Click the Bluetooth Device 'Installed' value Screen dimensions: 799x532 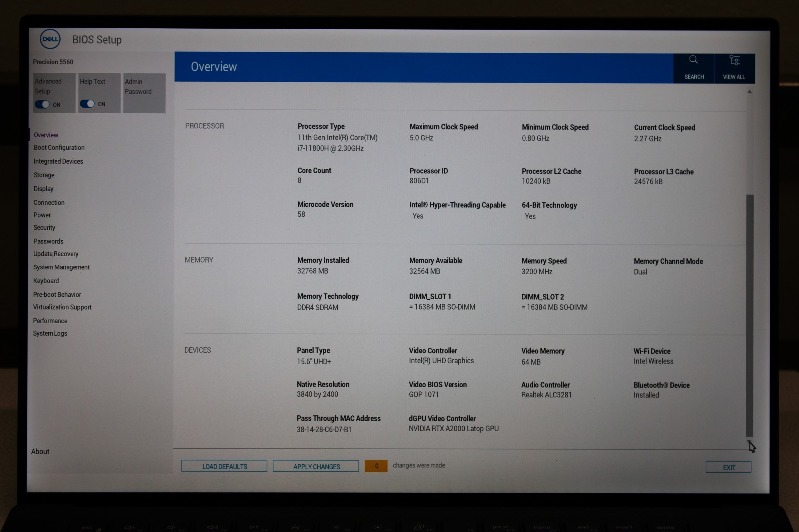646,395
